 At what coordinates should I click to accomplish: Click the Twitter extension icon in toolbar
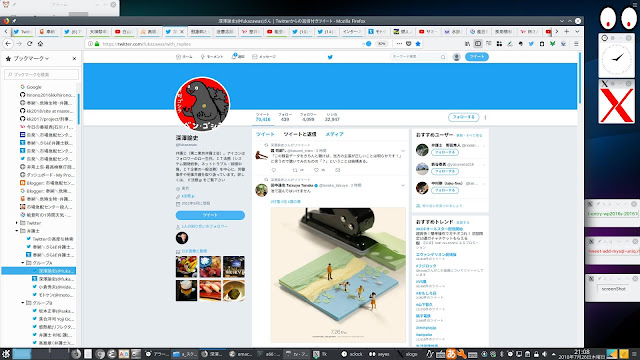(x=531, y=44)
